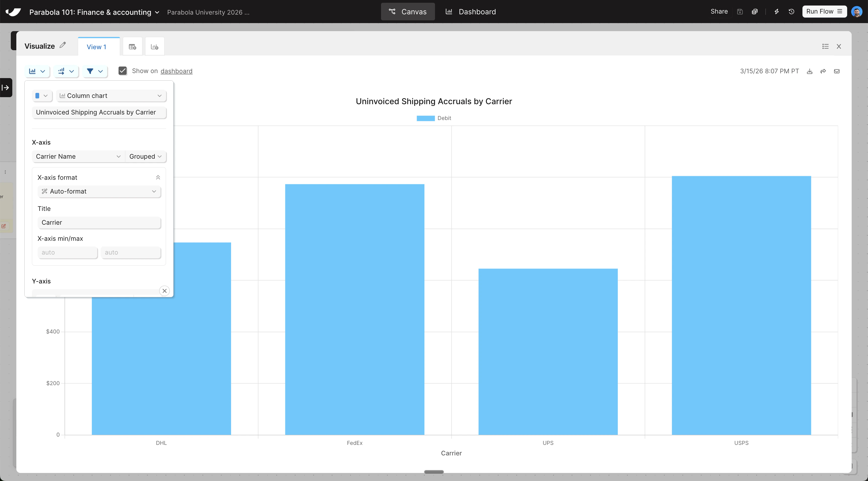This screenshot has width=868, height=481.
Task: Open the Column chart type dropdown
Action: point(111,96)
